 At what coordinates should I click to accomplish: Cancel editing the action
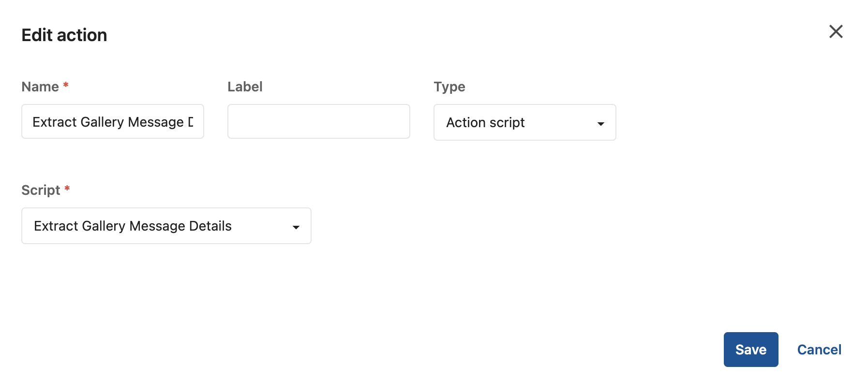[x=819, y=350]
